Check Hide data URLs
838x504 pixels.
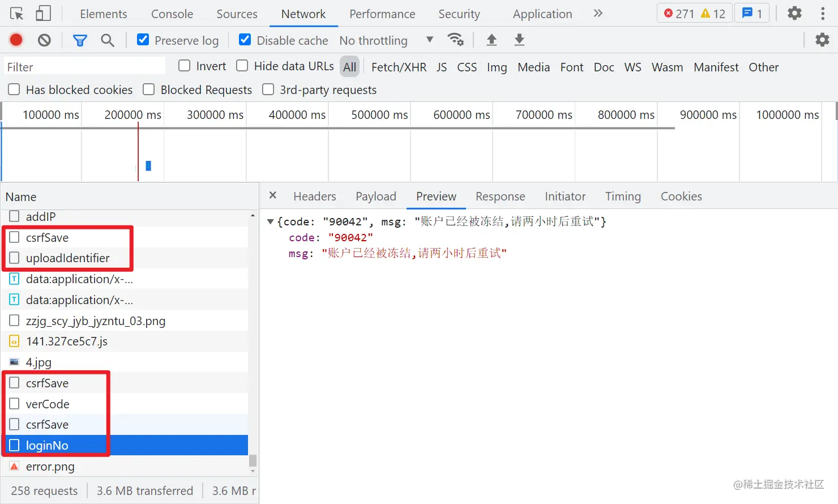242,66
